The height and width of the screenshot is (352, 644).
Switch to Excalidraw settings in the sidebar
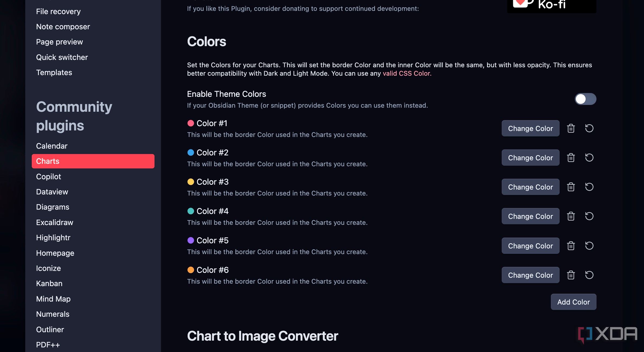55,222
